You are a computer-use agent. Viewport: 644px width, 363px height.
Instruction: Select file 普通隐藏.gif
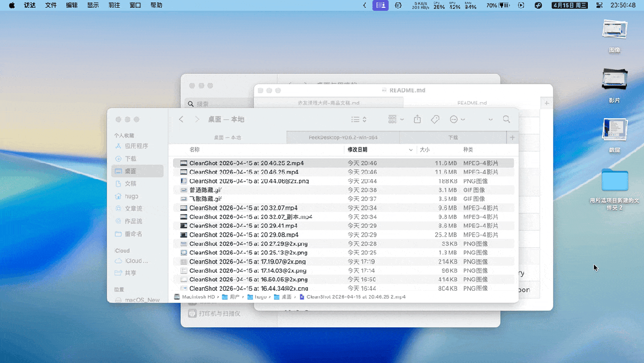tap(343, 190)
